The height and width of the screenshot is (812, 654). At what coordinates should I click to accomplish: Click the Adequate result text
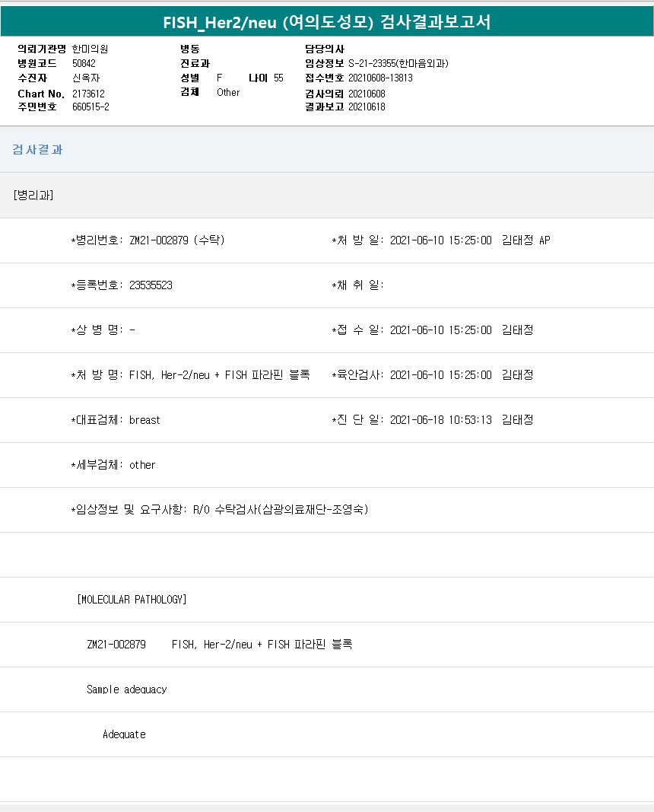coord(124,734)
